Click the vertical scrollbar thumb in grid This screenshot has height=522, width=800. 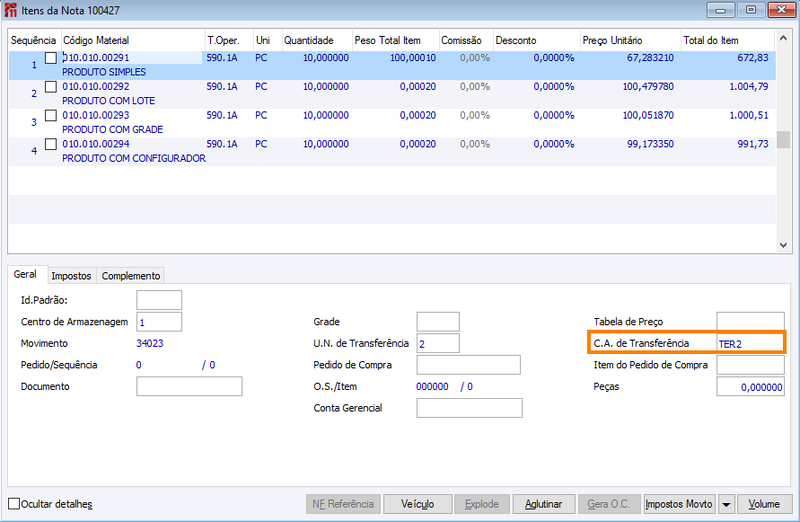click(783, 139)
